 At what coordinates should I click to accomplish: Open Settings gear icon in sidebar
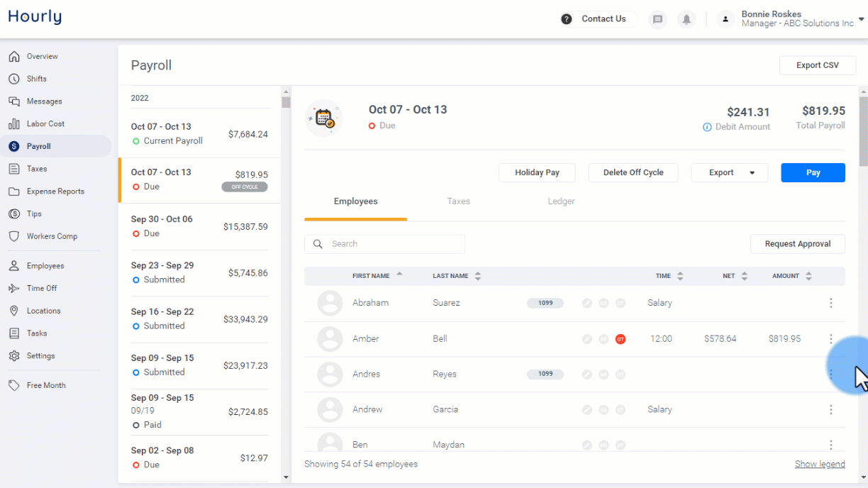(x=14, y=356)
